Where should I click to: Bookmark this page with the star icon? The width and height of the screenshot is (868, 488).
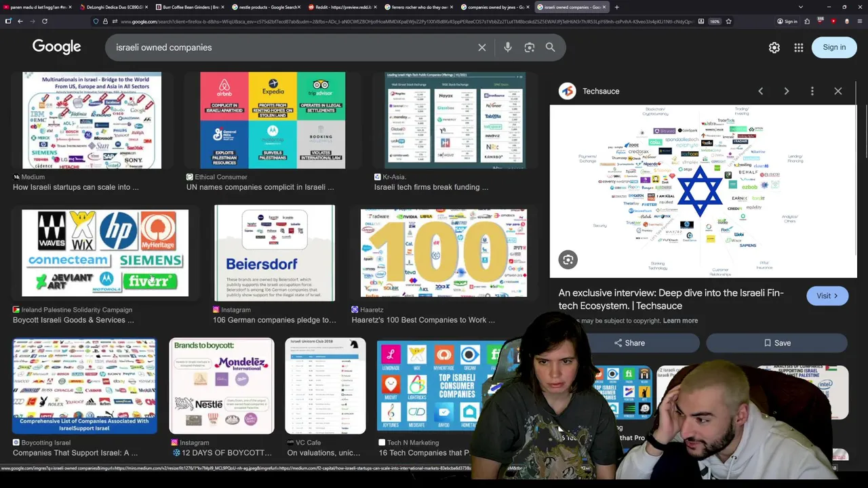728,21
